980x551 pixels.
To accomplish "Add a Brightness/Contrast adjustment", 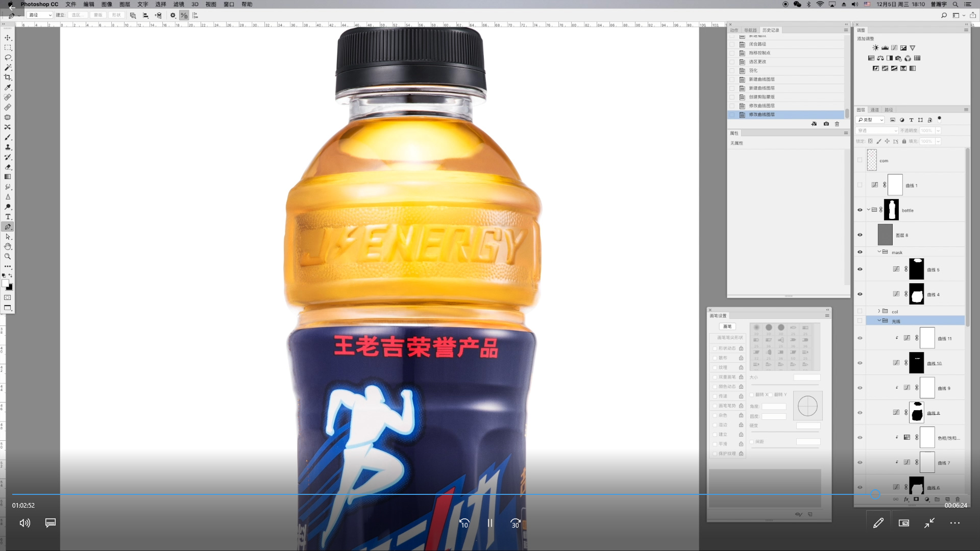I will pyautogui.click(x=876, y=48).
